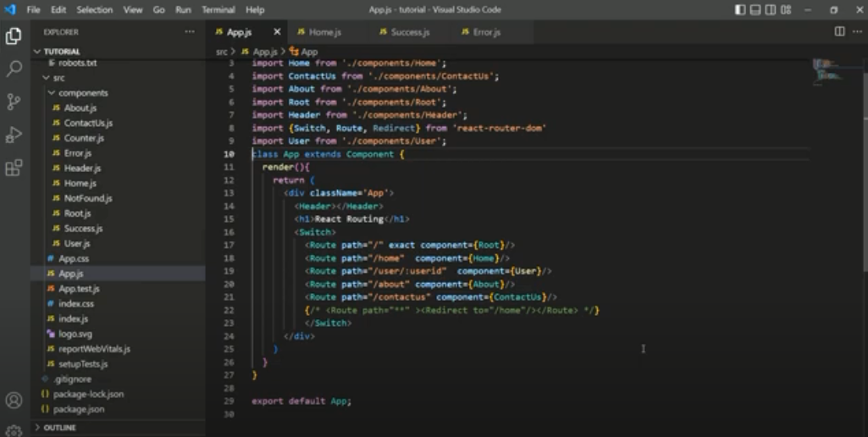Screen dimensions: 868x437
Task: Open setupTests.js in the explorer
Action: tap(83, 364)
